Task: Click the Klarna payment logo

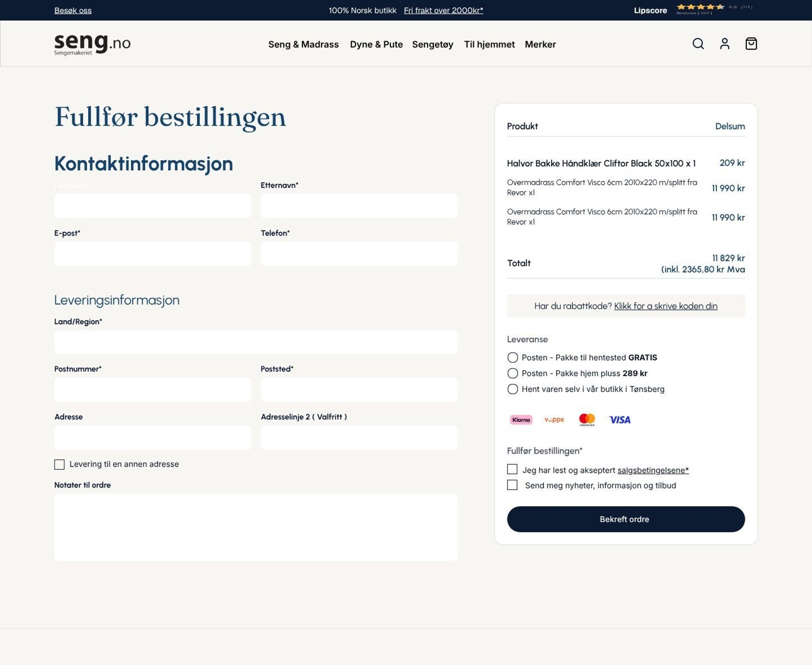Action: pyautogui.click(x=521, y=420)
